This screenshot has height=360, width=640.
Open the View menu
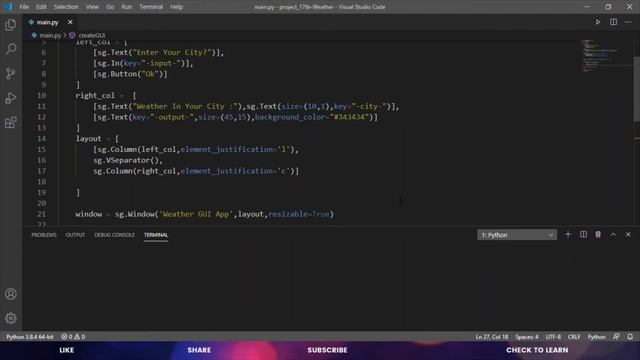click(x=92, y=7)
